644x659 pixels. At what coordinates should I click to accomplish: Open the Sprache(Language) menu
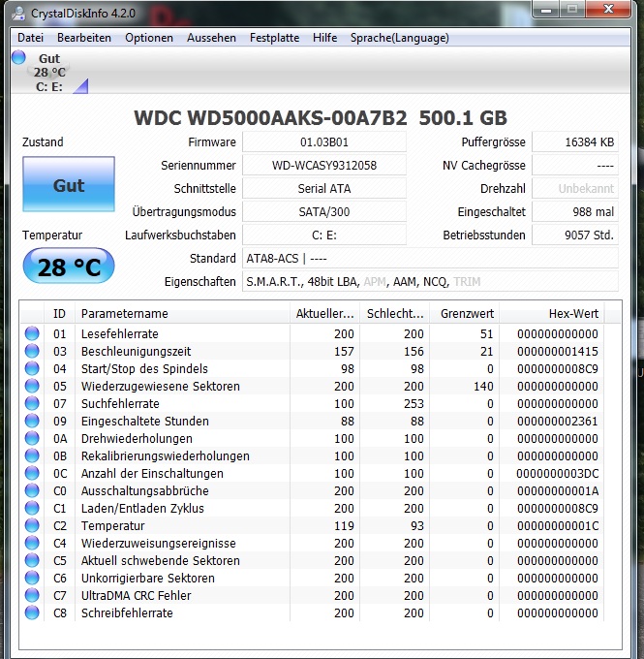400,38
